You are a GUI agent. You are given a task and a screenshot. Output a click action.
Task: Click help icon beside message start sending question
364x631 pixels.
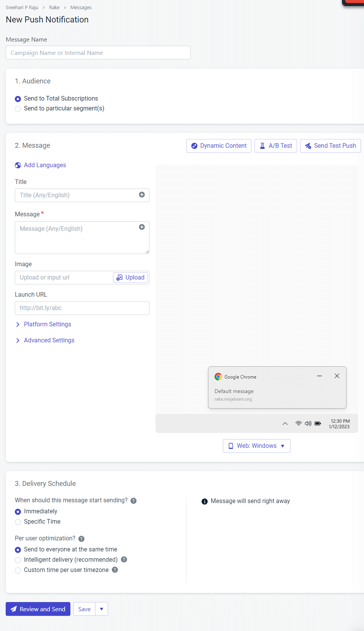(x=134, y=501)
